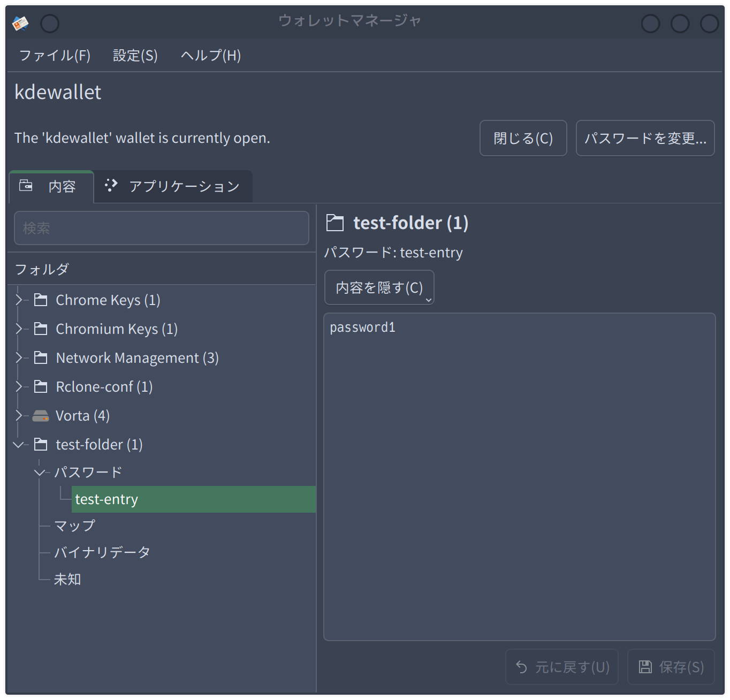Collapse the パスワード branch under test-folder
The height and width of the screenshot is (700, 730).
(x=40, y=472)
